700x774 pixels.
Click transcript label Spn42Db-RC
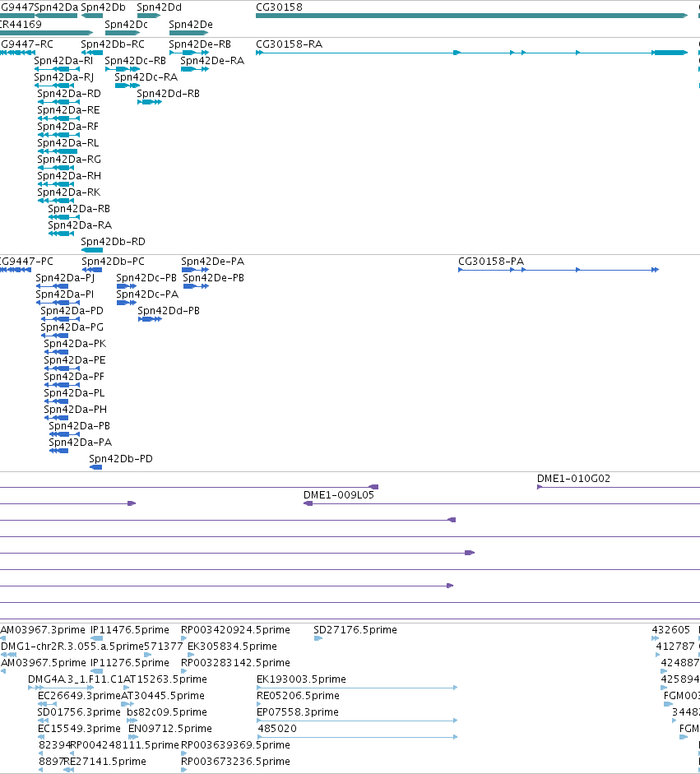(x=113, y=44)
